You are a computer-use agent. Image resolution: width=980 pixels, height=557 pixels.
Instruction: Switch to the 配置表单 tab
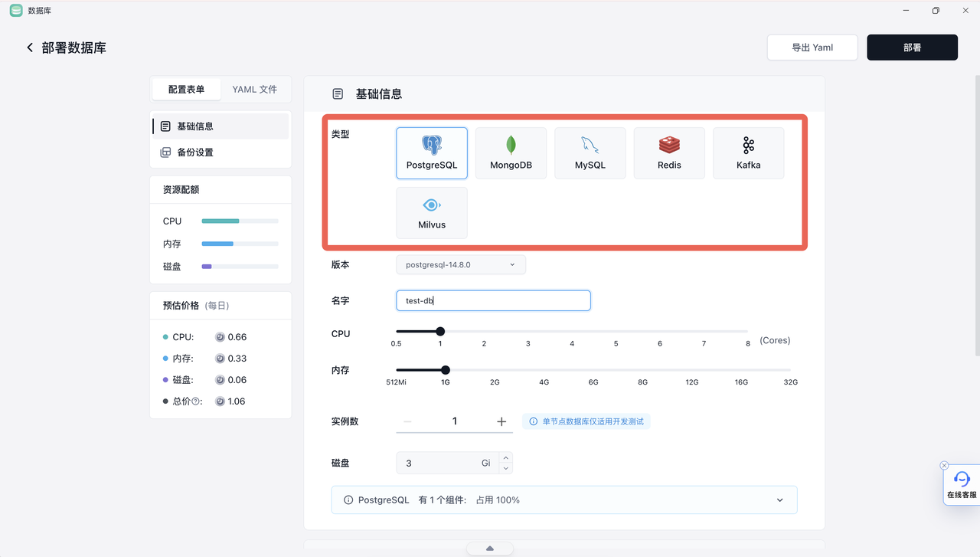(x=187, y=90)
